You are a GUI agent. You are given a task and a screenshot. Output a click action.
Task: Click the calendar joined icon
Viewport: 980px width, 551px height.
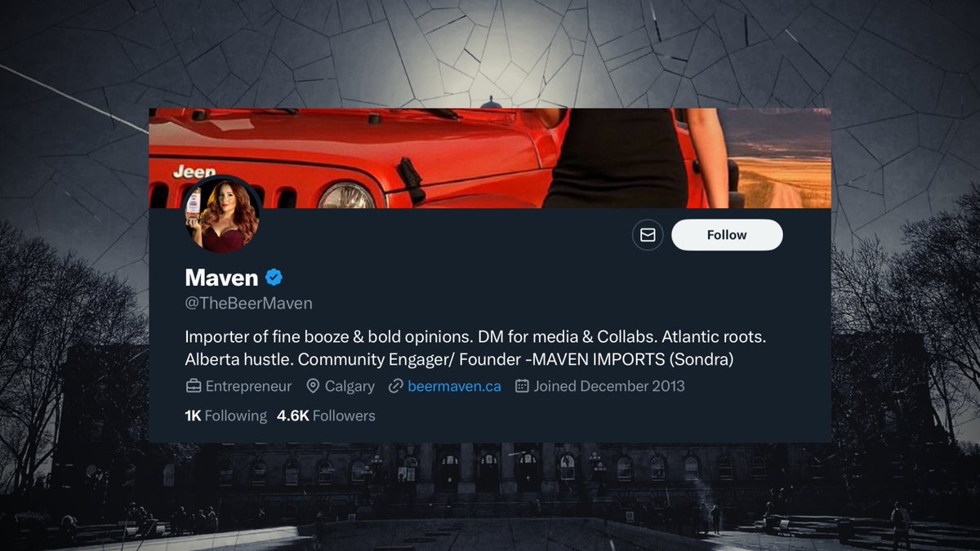[x=523, y=386]
